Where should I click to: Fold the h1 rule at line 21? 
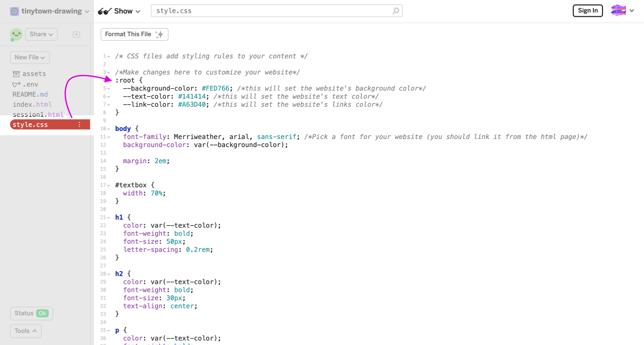tap(109, 217)
